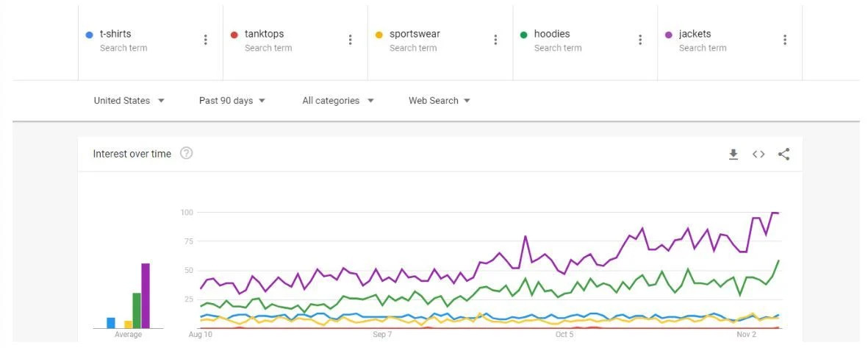Share the Interest over time chart

(x=783, y=154)
